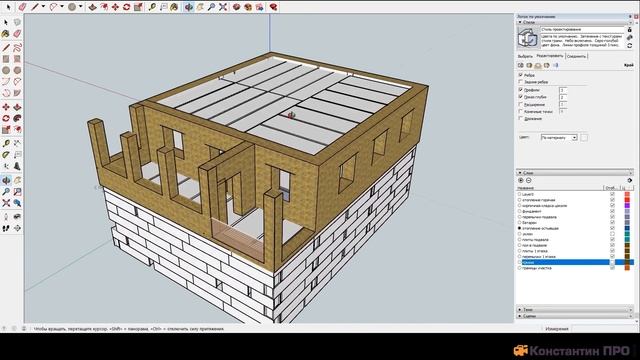The width and height of the screenshot is (640, 360).
Task: Click the style preview thumbnail
Action: 528,38
